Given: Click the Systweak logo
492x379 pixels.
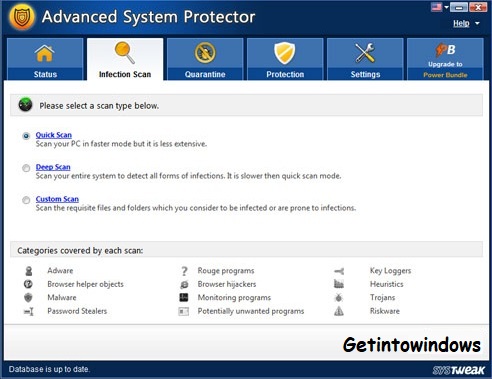Looking at the screenshot, I should pyautogui.click(x=459, y=370).
